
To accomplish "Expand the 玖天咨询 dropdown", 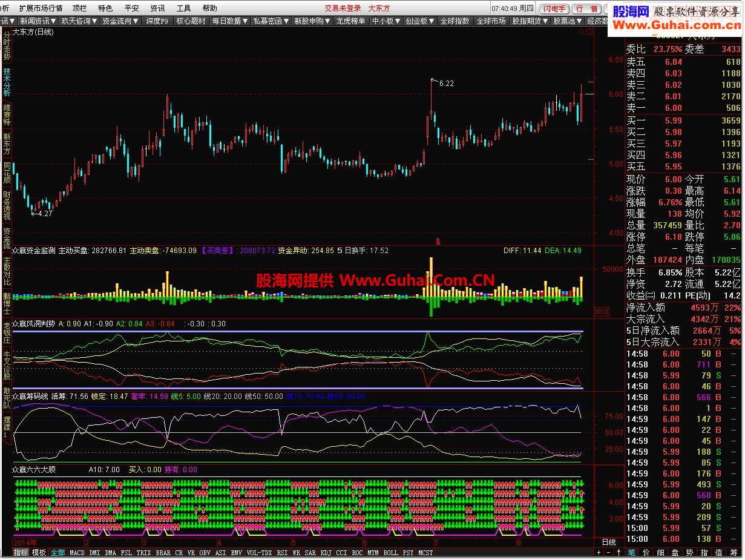I will coord(79,21).
